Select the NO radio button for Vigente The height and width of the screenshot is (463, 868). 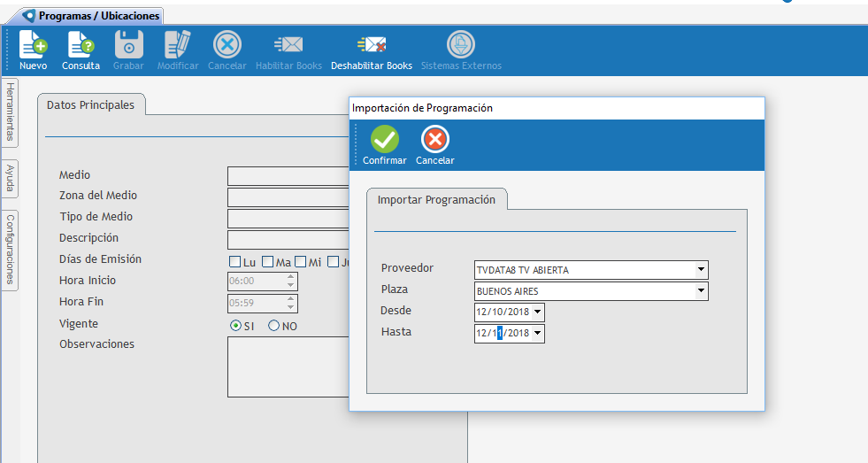tap(274, 326)
